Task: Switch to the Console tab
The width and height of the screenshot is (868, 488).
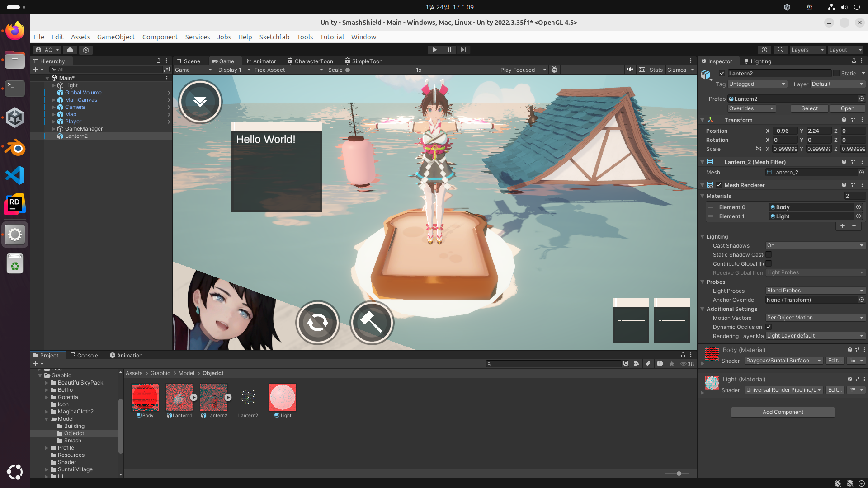Action: tap(84, 356)
